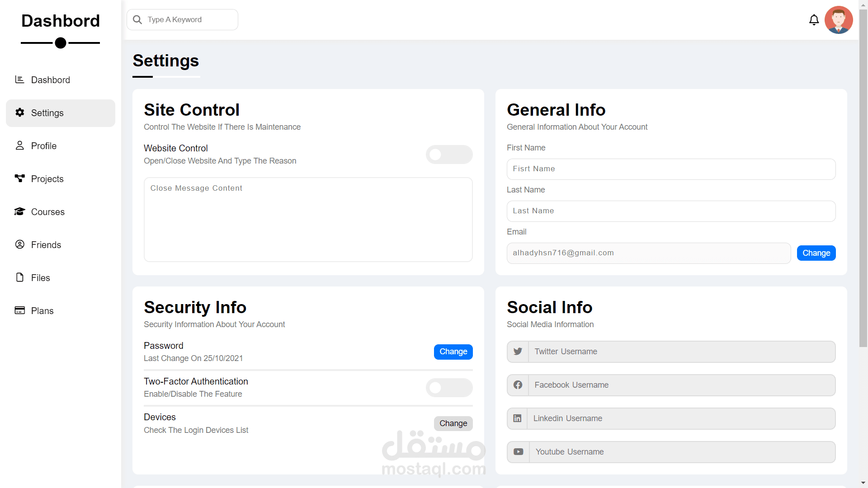Screen dimensions: 868x488
Task: Click the Close Message Content text area
Action: 308,220
